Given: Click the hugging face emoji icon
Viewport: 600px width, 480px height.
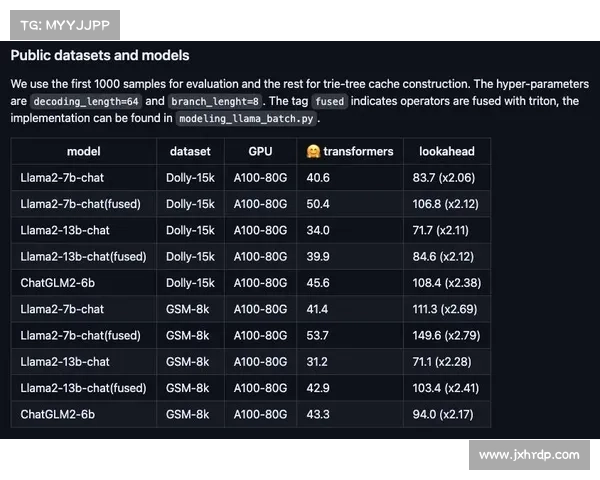Looking at the screenshot, I should tap(313, 152).
